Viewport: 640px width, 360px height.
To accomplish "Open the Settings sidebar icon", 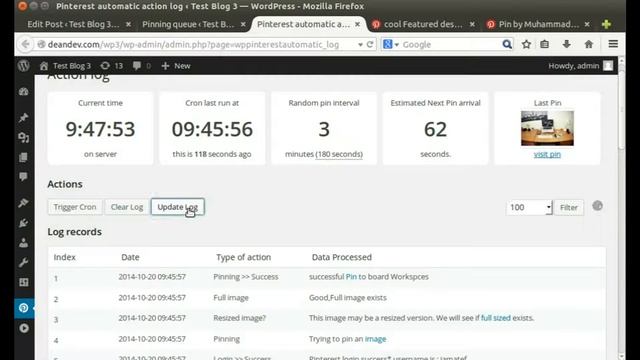I will tap(24, 282).
